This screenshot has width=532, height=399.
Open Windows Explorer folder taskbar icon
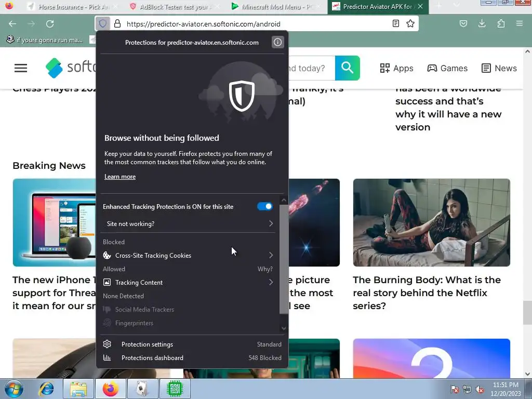78,389
